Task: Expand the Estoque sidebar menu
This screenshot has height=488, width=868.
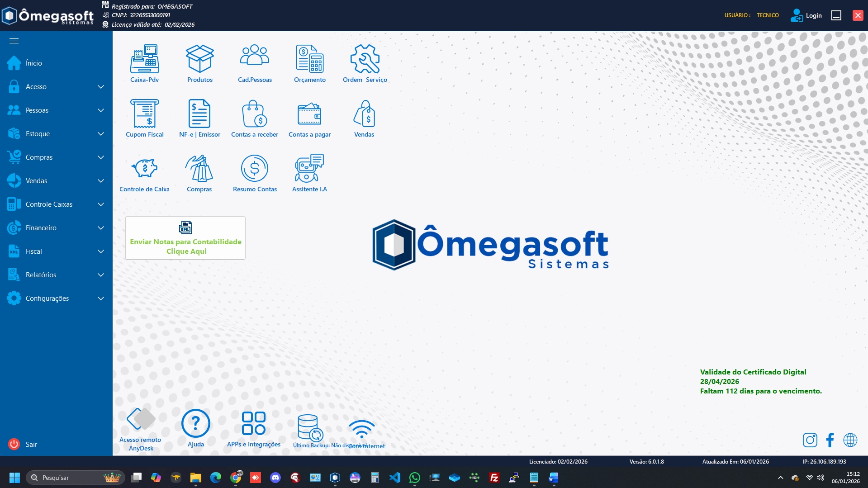Action: coord(56,134)
